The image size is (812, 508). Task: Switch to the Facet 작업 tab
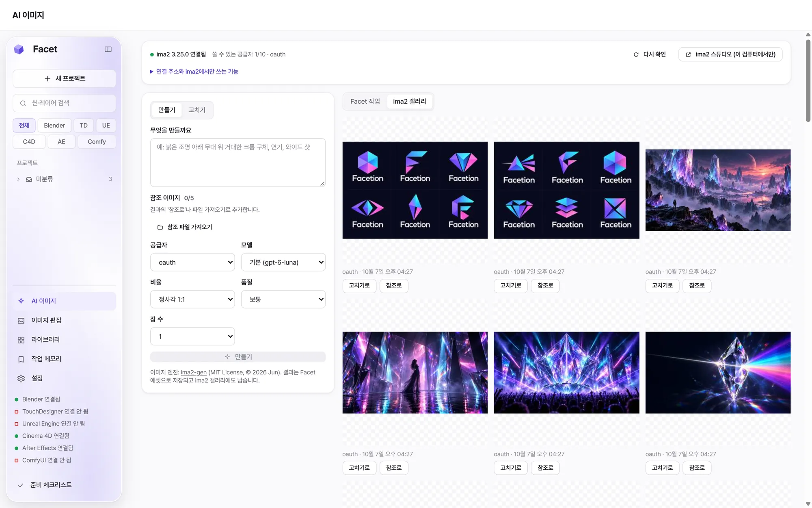(365, 101)
